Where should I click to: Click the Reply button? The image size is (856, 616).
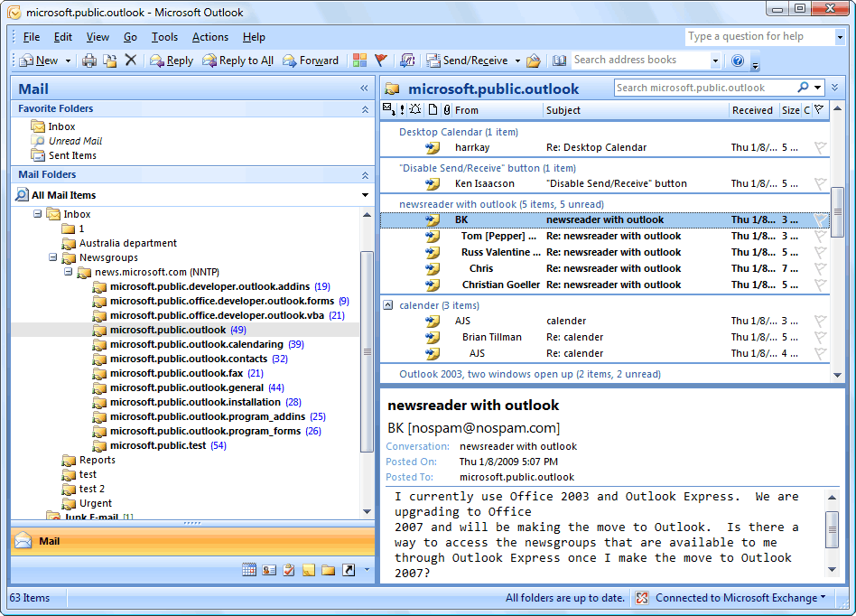[172, 61]
